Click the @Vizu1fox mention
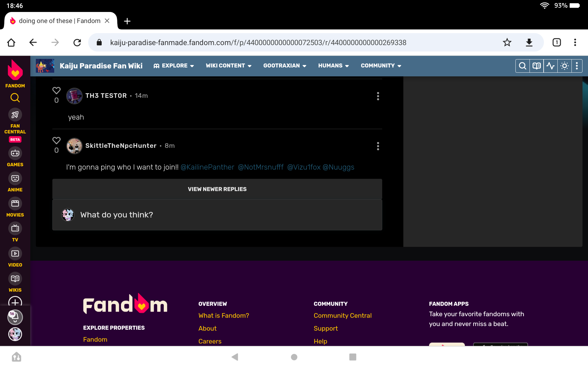 [x=304, y=167]
